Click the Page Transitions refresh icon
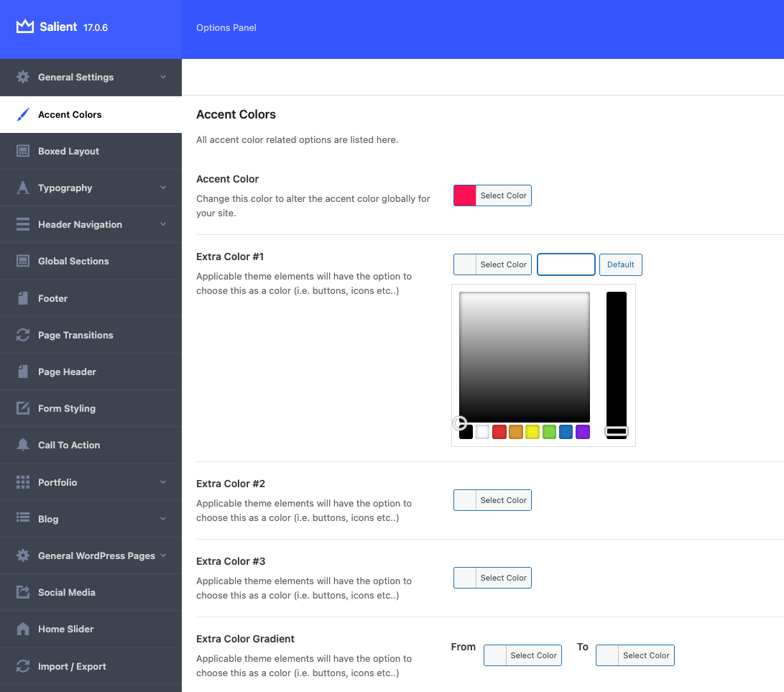 (x=22, y=335)
